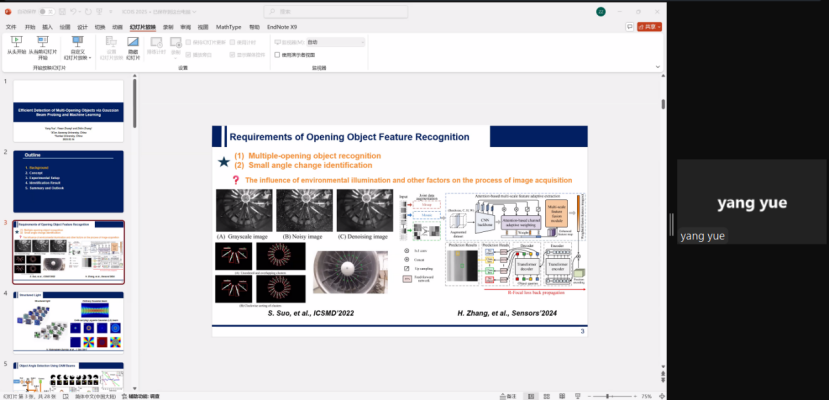Open the MathType tab

pos(229,27)
